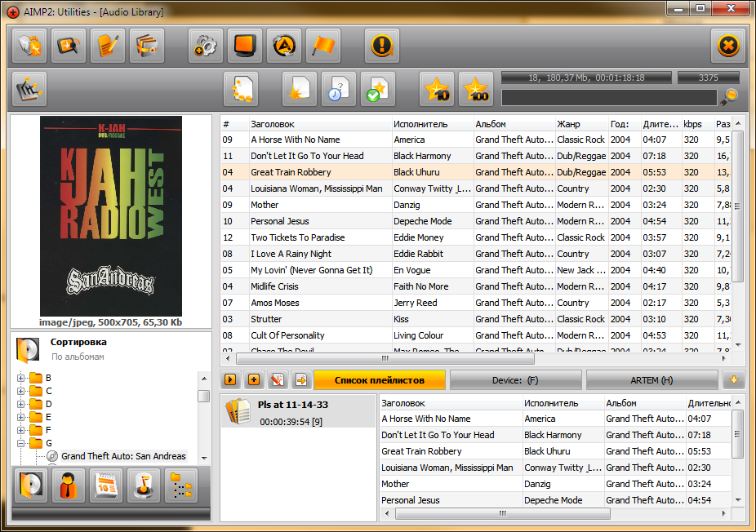Click the AIMP logo update icon
756x532 pixels.
pyautogui.click(x=284, y=46)
